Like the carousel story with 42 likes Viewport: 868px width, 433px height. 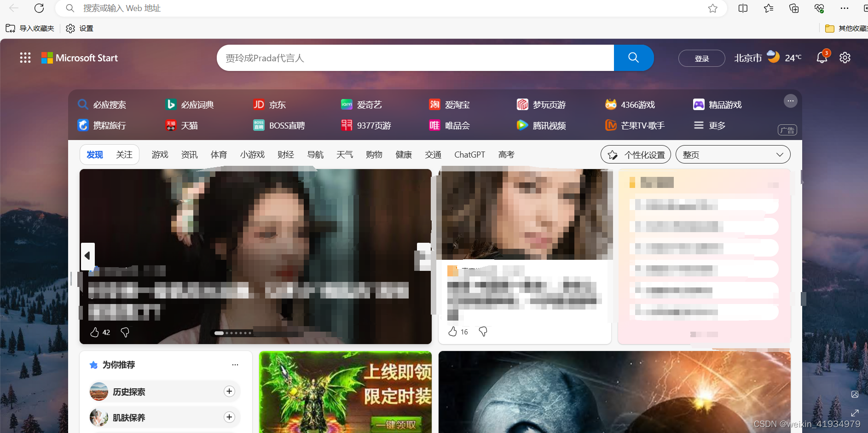[94, 332]
